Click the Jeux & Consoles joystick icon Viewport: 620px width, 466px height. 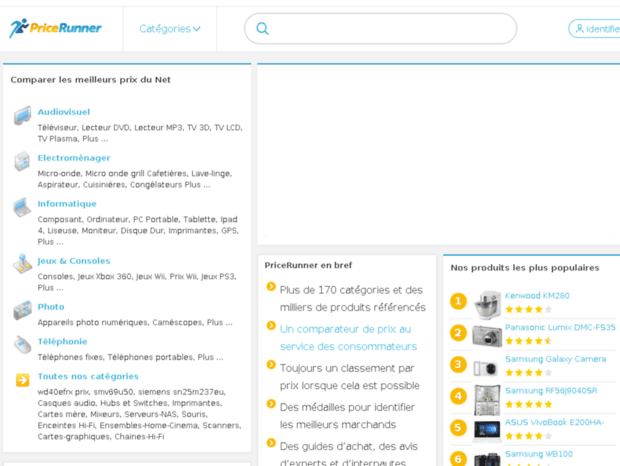23,264
